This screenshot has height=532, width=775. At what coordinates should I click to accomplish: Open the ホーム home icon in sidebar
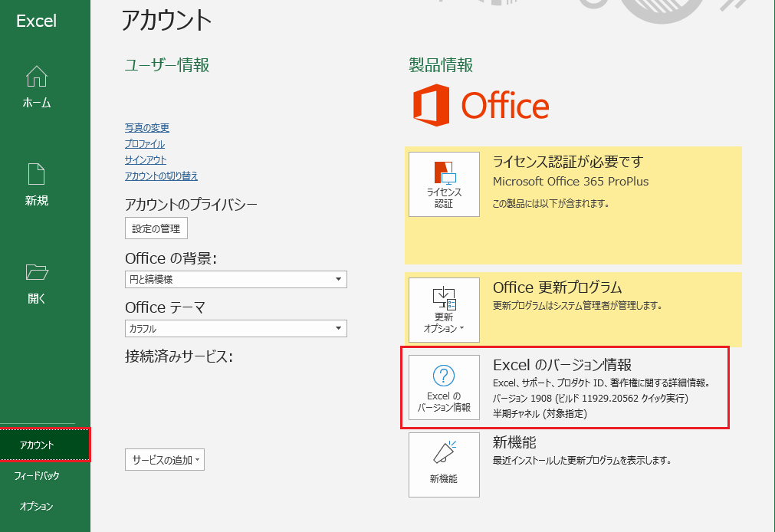point(37,77)
